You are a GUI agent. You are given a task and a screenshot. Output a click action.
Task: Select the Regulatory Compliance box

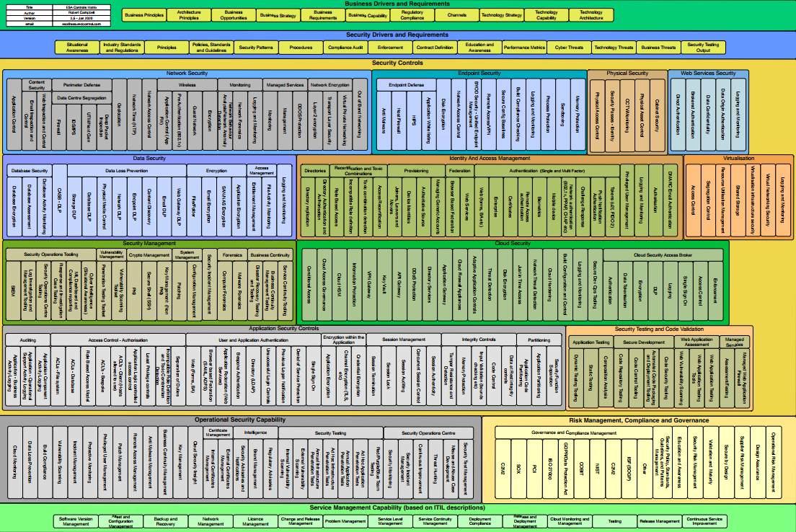point(412,15)
